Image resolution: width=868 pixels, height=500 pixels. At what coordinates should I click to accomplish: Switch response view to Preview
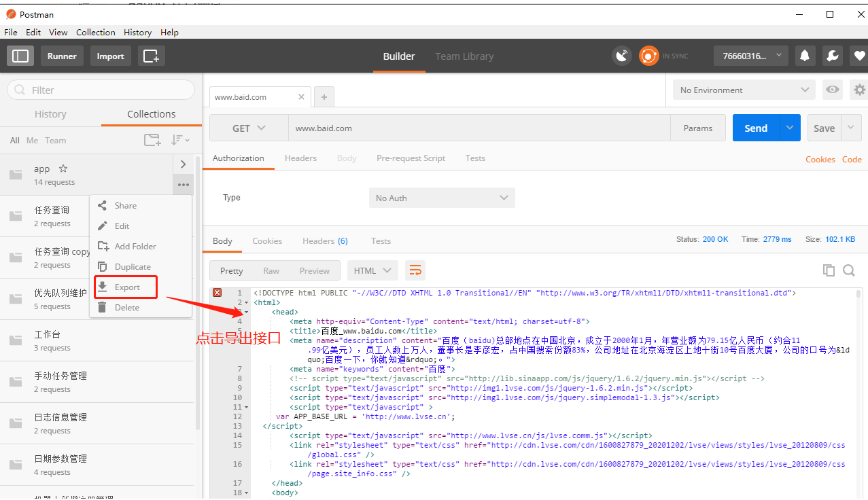(x=314, y=270)
